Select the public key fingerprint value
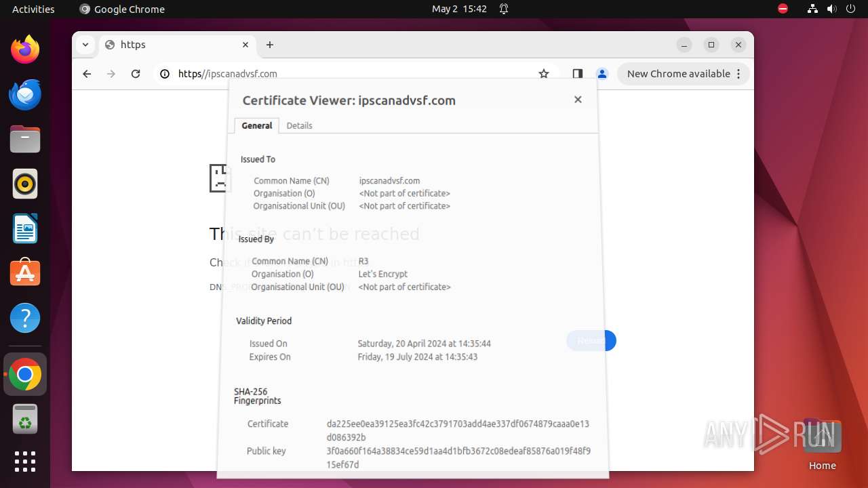Image resolution: width=868 pixels, height=488 pixels. click(x=458, y=457)
